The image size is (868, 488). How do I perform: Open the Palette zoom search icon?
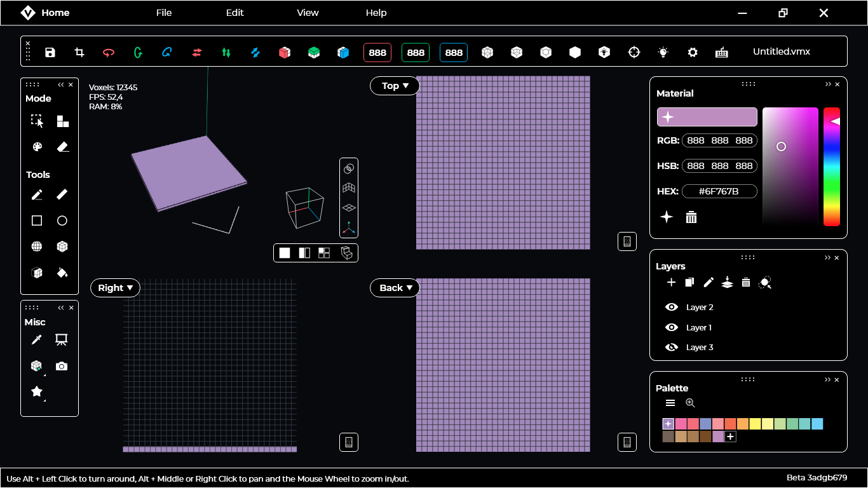pyautogui.click(x=690, y=402)
